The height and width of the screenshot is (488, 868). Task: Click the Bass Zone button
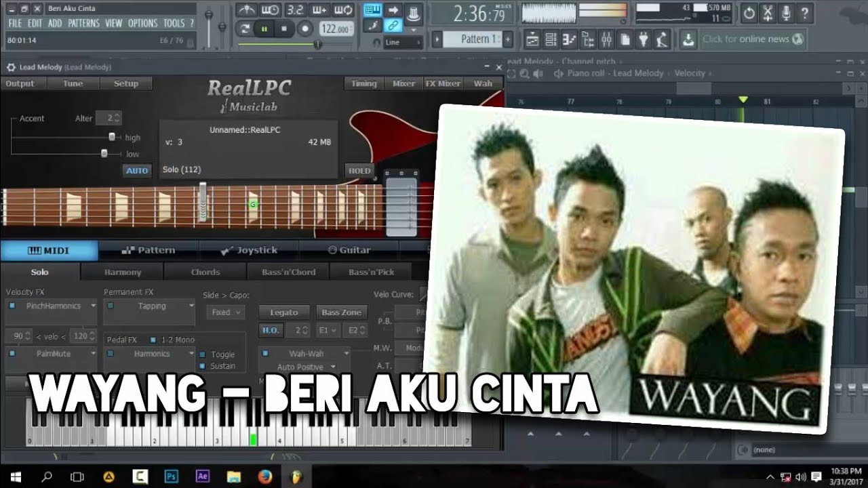pyautogui.click(x=342, y=312)
